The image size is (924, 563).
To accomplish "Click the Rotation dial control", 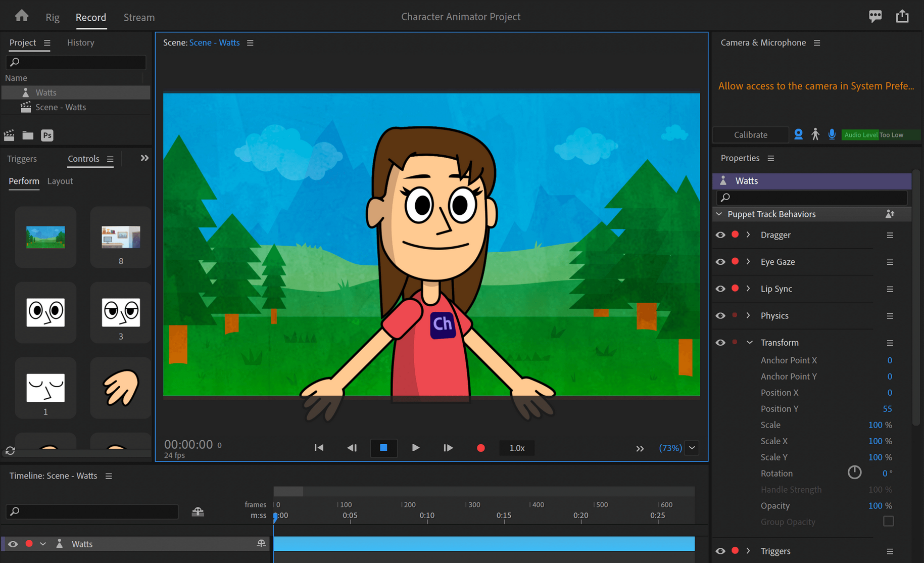I will tap(854, 473).
